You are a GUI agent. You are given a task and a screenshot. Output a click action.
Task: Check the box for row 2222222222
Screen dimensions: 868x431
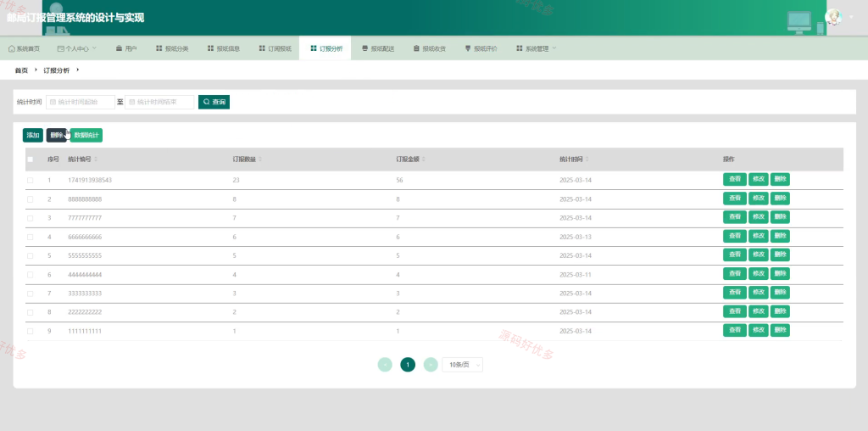tap(31, 312)
